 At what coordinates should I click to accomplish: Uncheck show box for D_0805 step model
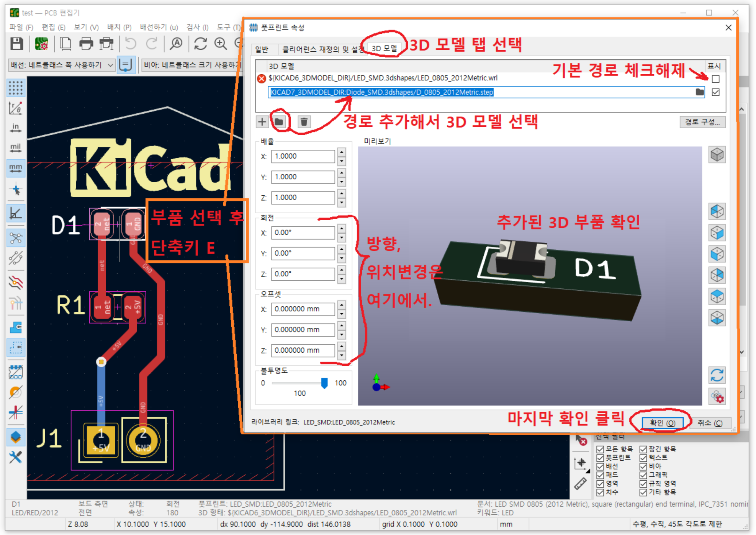tap(715, 92)
